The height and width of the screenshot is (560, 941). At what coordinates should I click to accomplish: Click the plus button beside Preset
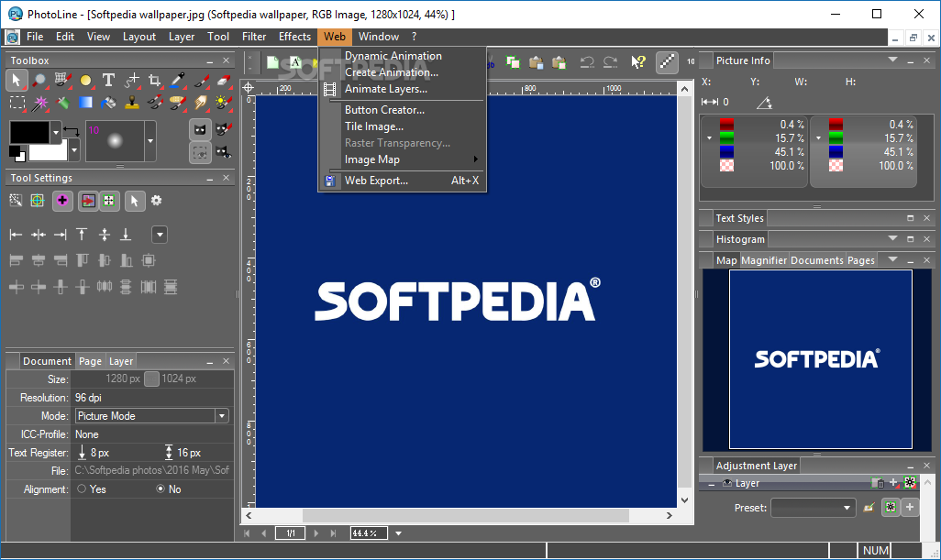(910, 508)
